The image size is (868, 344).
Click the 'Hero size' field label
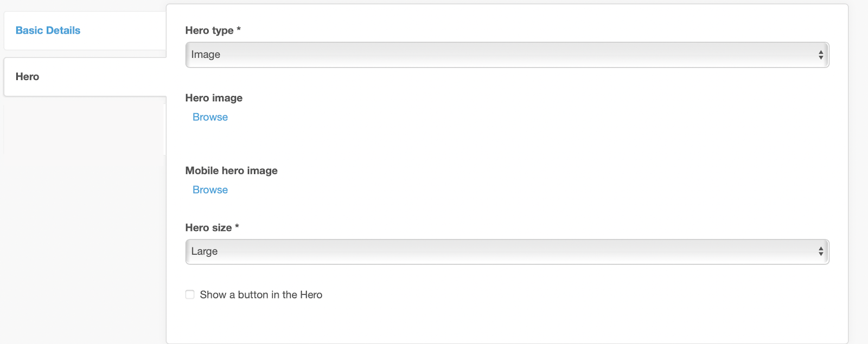pos(208,228)
